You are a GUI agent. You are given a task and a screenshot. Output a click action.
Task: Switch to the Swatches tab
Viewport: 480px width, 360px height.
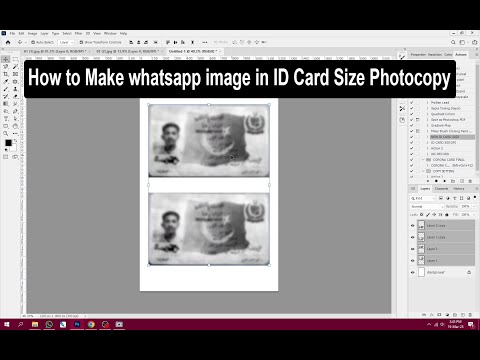[435, 54]
